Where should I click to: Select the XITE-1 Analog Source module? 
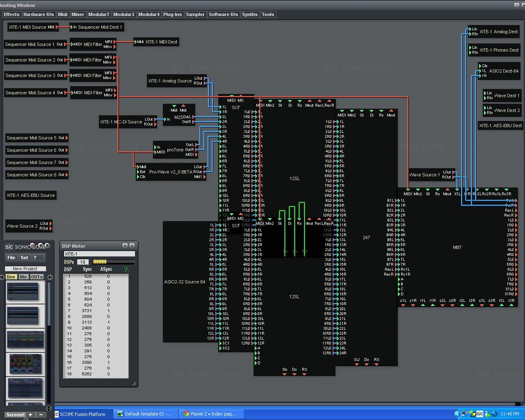(x=176, y=81)
